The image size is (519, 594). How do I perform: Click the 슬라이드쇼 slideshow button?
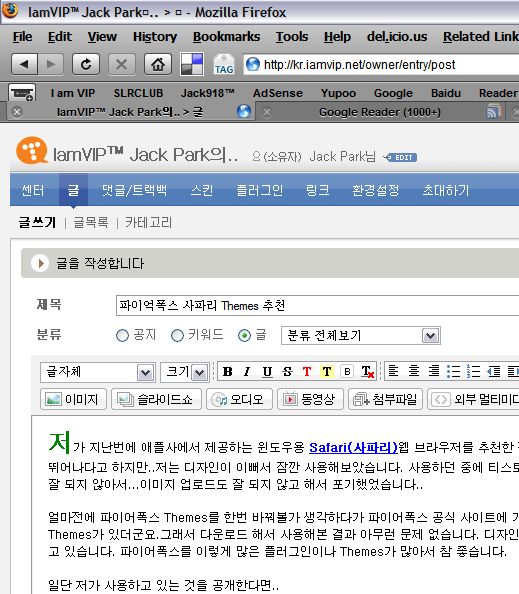click(x=156, y=399)
